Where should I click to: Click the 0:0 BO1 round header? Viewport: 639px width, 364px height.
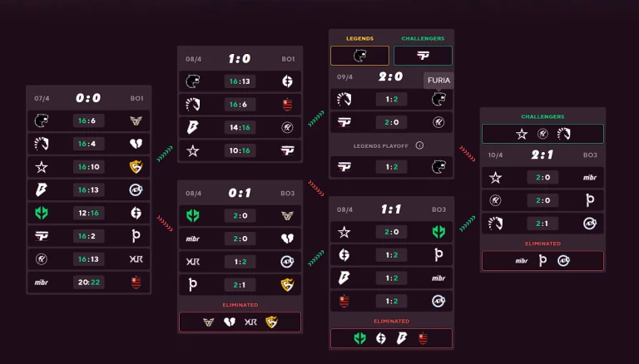point(88,97)
